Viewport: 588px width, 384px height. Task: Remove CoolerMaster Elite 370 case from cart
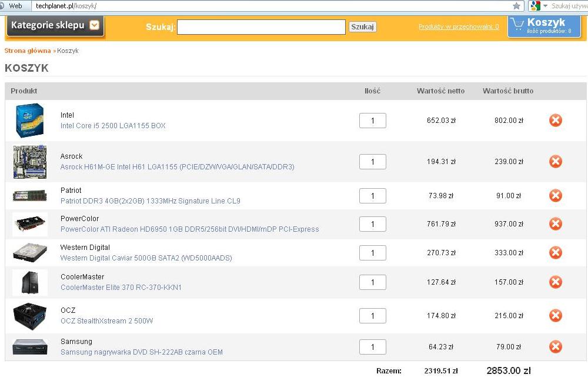[x=556, y=282]
